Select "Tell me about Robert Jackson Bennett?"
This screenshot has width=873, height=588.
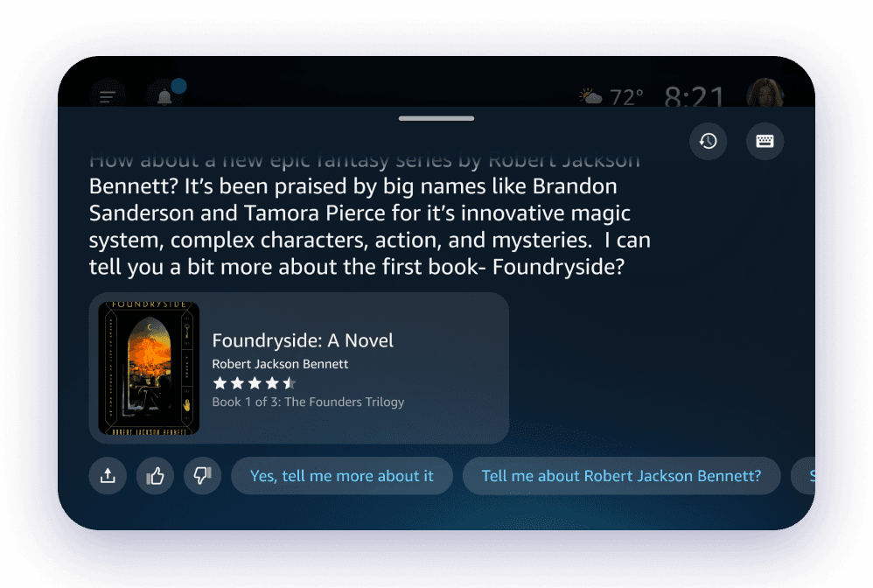click(x=621, y=475)
